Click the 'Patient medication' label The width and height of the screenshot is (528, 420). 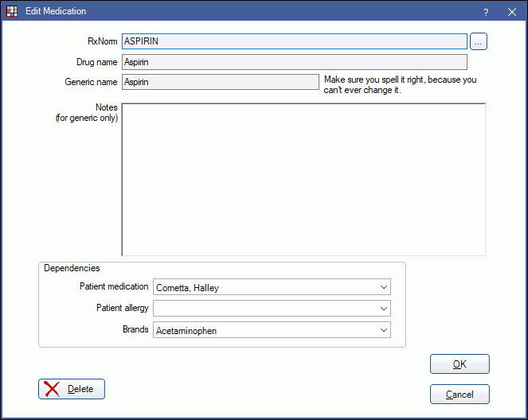pyautogui.click(x=114, y=286)
